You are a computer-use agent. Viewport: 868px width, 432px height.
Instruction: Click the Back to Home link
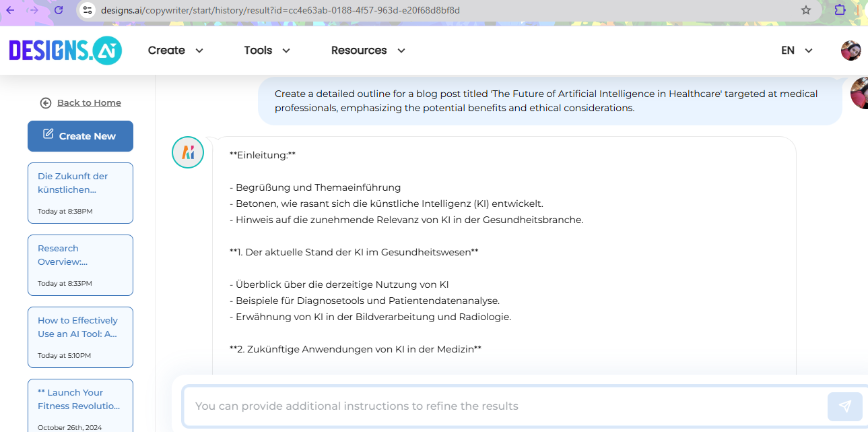88,102
